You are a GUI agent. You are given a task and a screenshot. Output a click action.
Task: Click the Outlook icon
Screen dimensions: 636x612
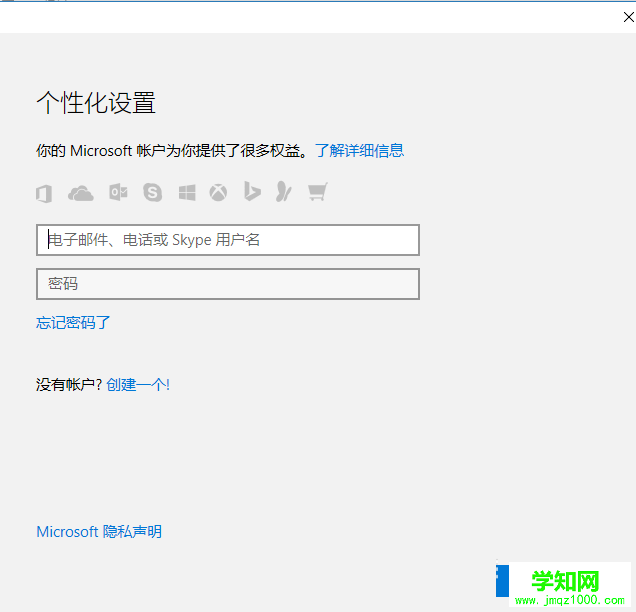point(118,192)
